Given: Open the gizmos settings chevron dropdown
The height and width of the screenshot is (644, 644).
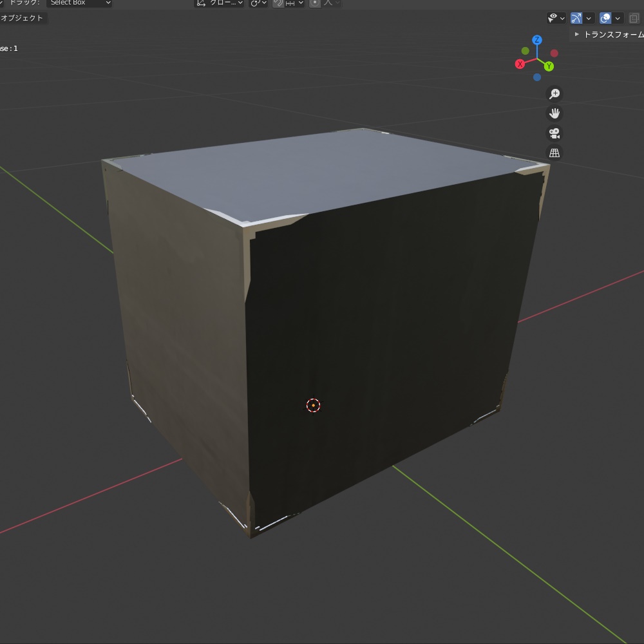Looking at the screenshot, I should tap(588, 18).
